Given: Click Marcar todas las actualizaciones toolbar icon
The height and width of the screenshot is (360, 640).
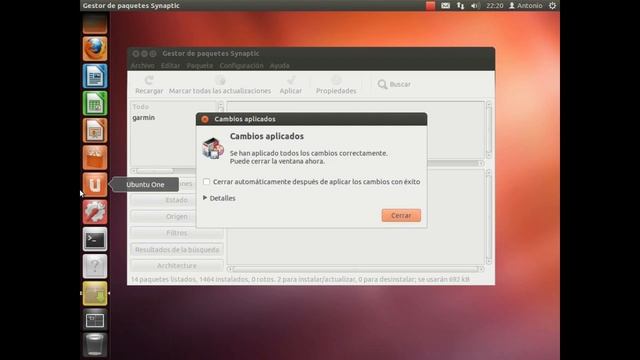Looking at the screenshot, I should [220, 85].
